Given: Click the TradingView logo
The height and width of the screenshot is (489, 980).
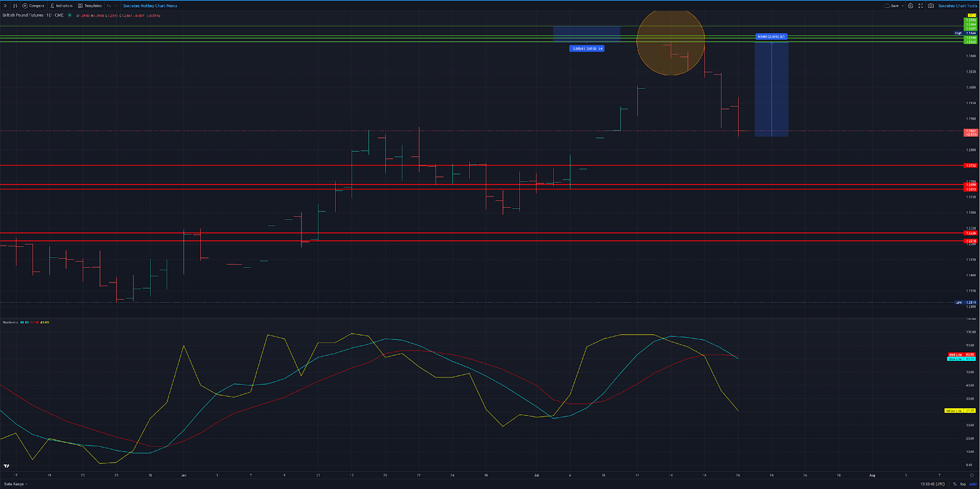Looking at the screenshot, I should click(7, 466).
